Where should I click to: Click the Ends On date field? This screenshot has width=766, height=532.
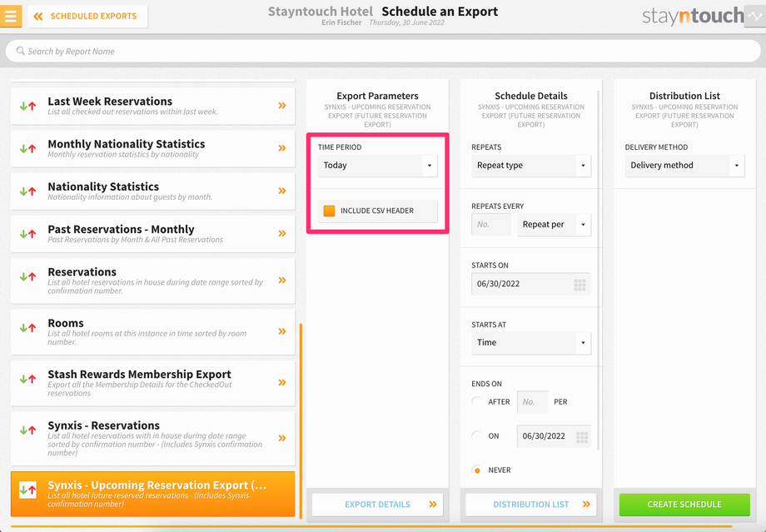click(x=554, y=436)
